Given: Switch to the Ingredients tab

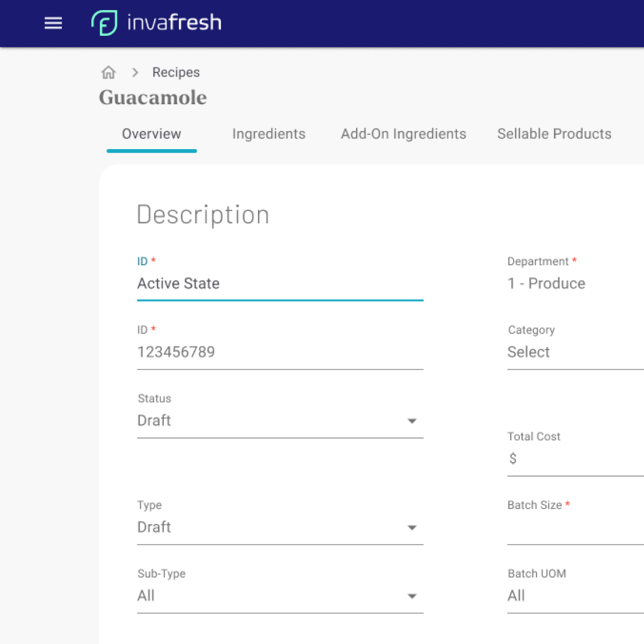Looking at the screenshot, I should (x=269, y=134).
